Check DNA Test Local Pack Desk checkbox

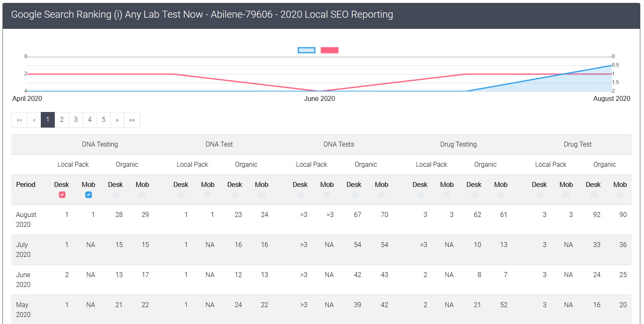tap(181, 195)
